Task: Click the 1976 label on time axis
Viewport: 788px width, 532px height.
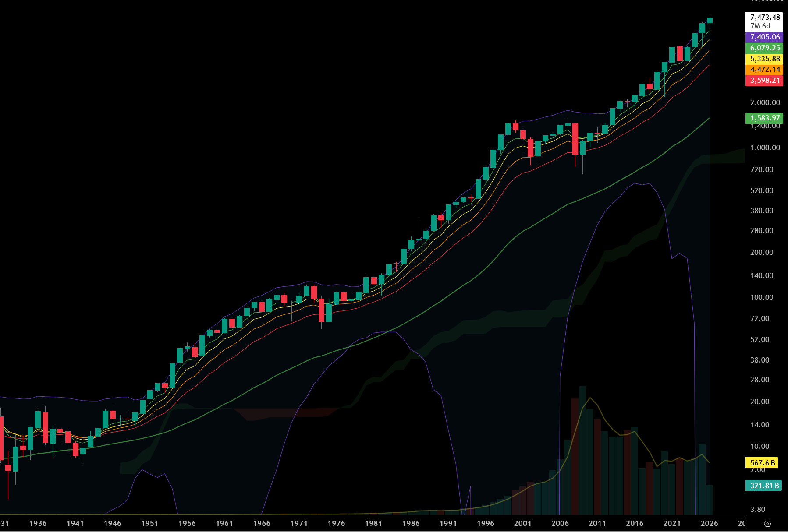Action: click(336, 523)
